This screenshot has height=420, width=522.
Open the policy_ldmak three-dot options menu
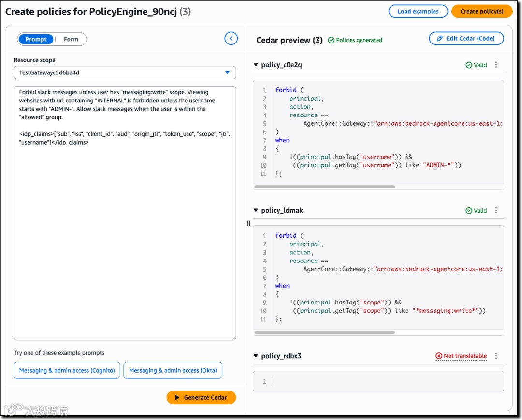tap(496, 210)
